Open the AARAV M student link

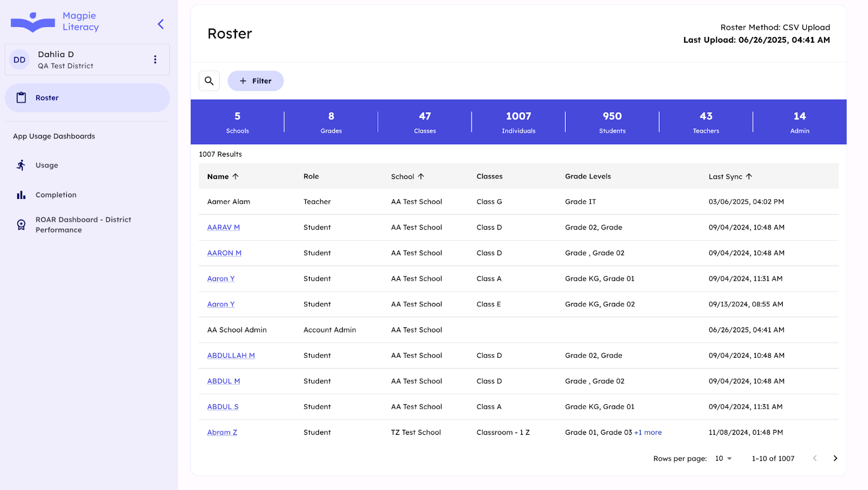click(224, 228)
